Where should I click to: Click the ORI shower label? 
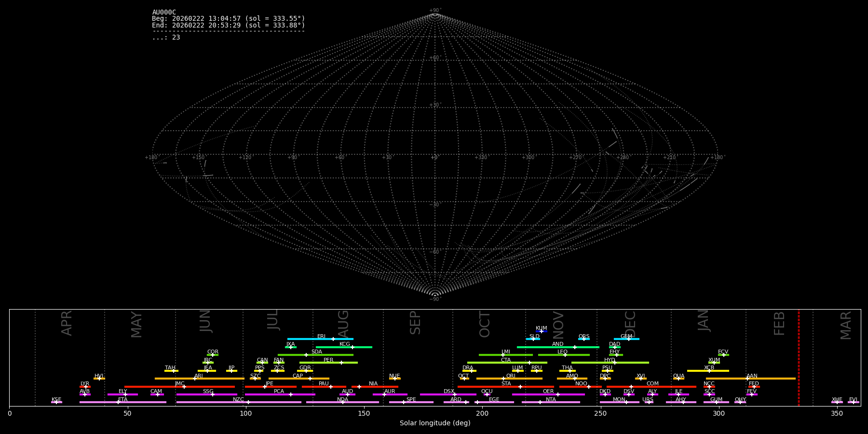(511, 376)
